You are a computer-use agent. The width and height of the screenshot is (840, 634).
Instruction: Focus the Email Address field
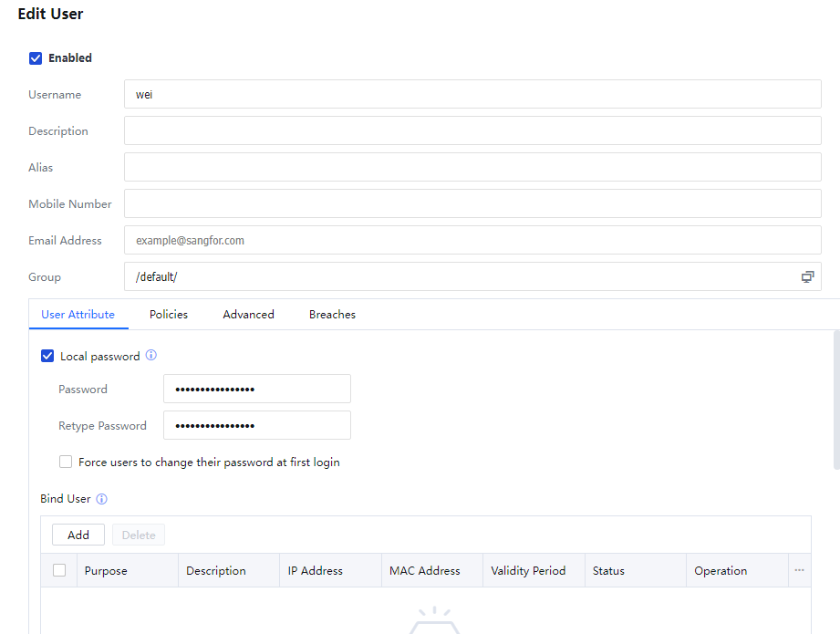tap(472, 241)
